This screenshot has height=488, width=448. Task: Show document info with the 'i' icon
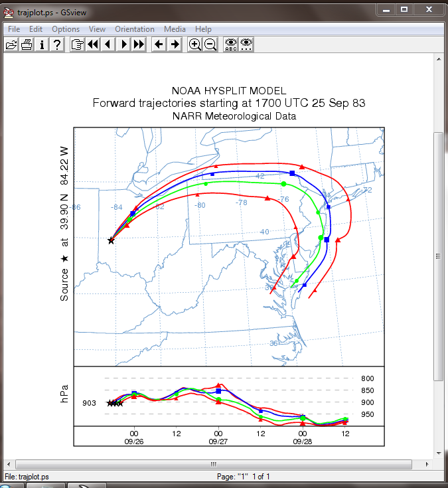point(42,44)
